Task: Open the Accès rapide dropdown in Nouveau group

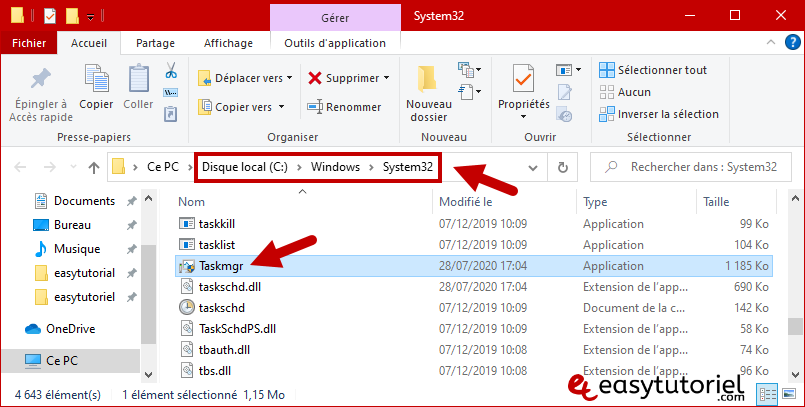Action: pos(469,92)
